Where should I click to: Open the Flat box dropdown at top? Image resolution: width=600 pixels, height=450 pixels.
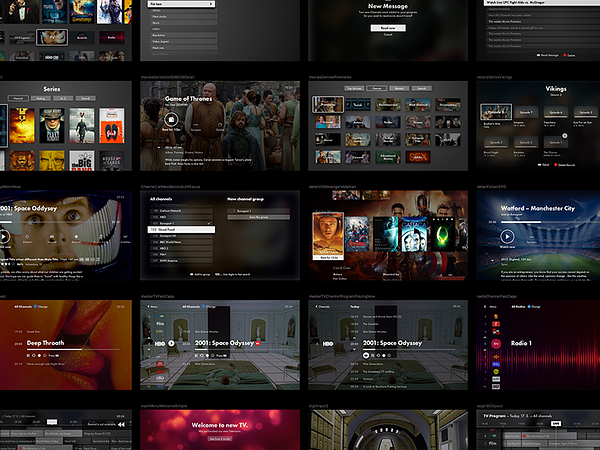[x=181, y=4]
